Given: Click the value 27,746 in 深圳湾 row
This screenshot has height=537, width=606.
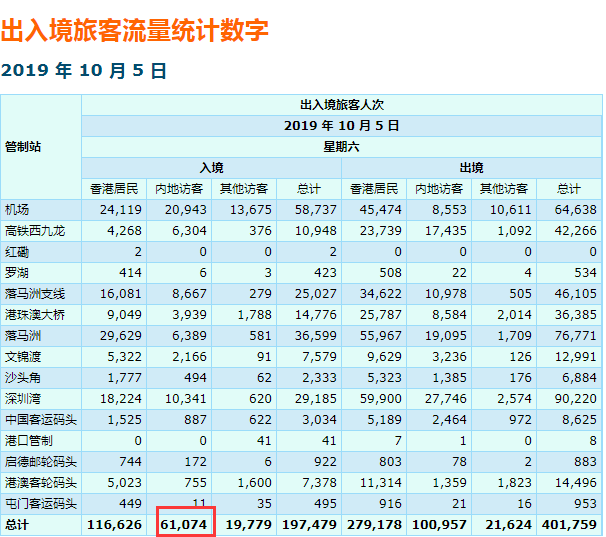Looking at the screenshot, I should pyautogui.click(x=446, y=399).
